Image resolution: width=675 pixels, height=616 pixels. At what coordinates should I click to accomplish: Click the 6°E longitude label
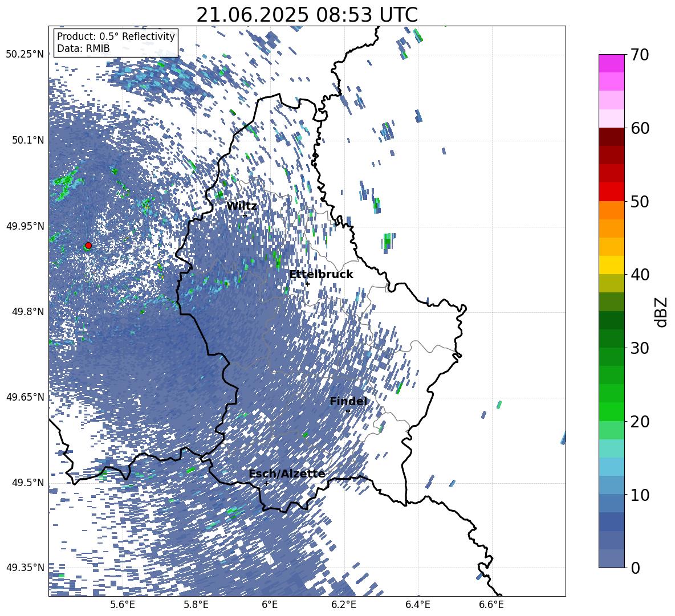270,605
